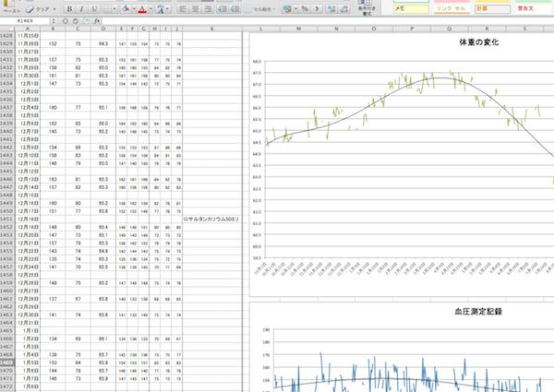Viewport: 554px width, 392px height.
Task: Increase decimal places
Action: click(331, 9)
